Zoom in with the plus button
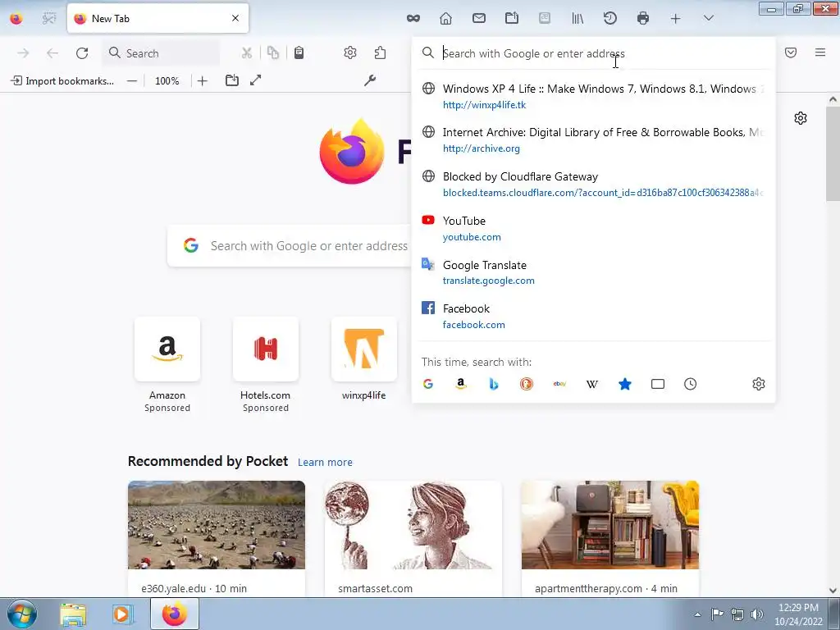Screen dimensions: 840x630 (x=202, y=81)
